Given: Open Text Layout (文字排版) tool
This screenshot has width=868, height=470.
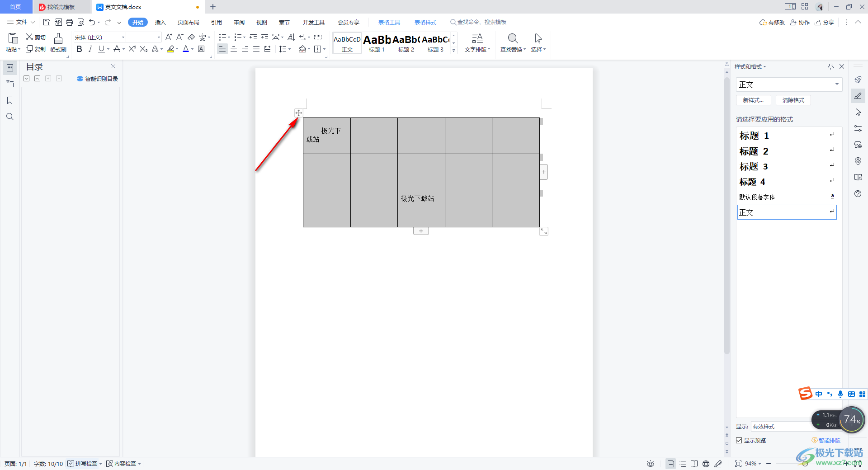Looking at the screenshot, I should [477, 42].
